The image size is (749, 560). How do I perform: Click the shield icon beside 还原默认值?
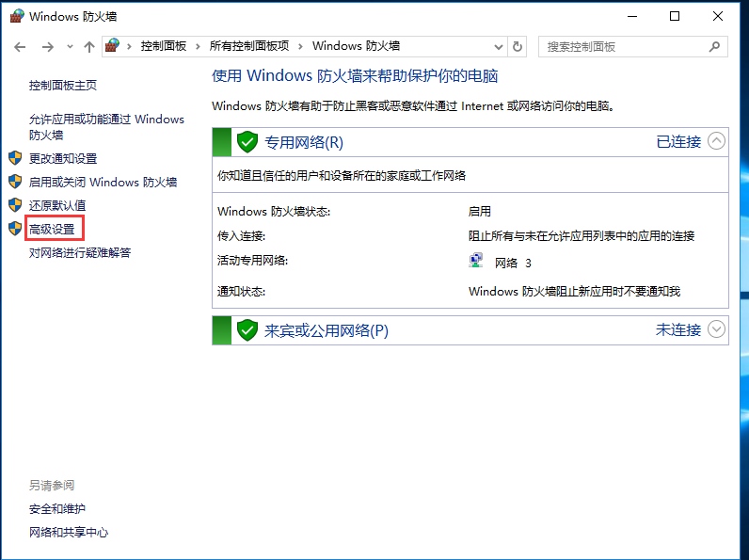(x=15, y=205)
